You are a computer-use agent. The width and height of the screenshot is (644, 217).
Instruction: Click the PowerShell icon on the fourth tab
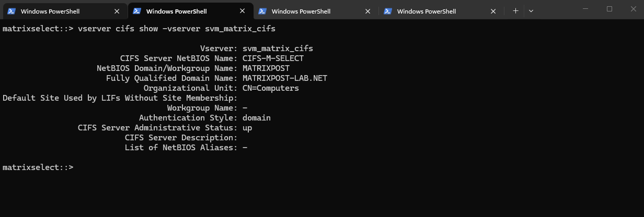pyautogui.click(x=388, y=11)
